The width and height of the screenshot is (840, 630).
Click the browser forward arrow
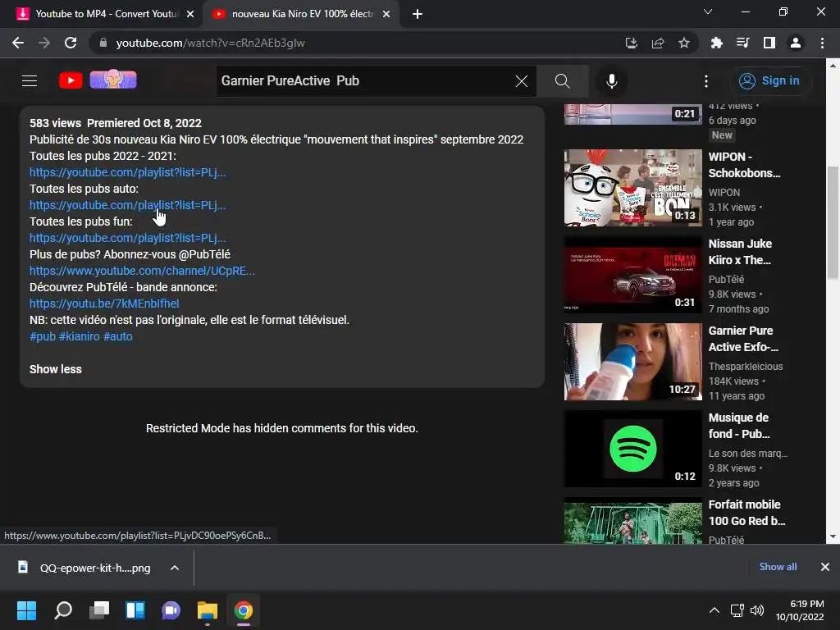44,43
